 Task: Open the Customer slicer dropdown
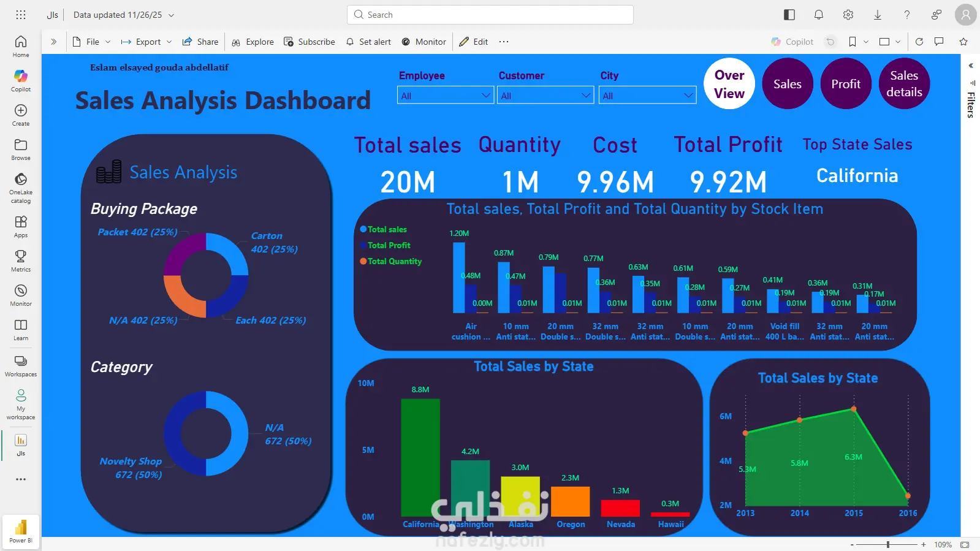(x=545, y=96)
